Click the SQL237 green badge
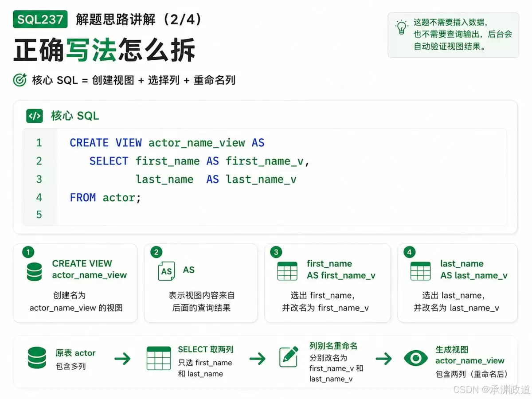This screenshot has height=399, width=532. pyautogui.click(x=40, y=20)
